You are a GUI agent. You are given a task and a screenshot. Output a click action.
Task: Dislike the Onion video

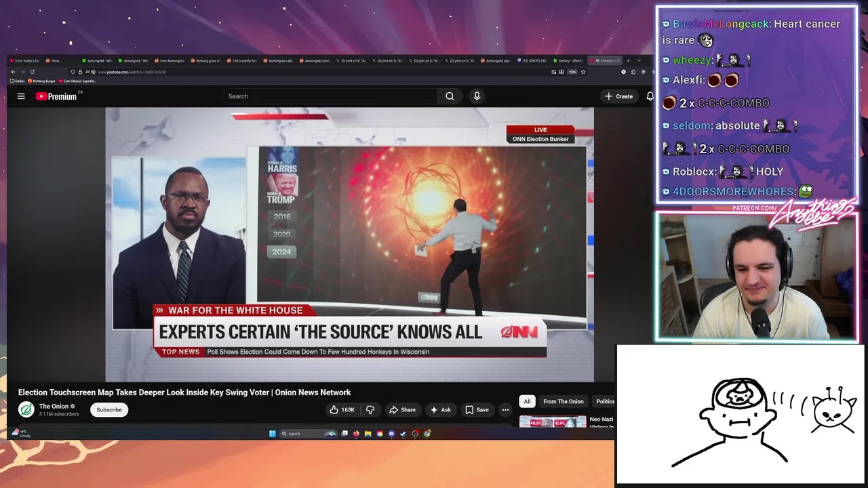[x=370, y=409]
